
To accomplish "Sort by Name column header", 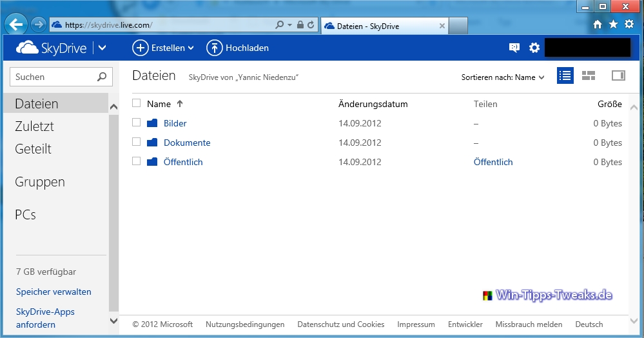I will tap(159, 104).
